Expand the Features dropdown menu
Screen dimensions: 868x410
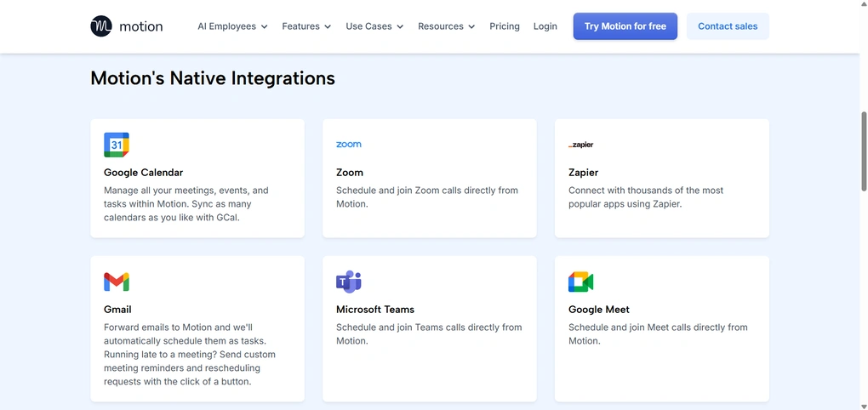coord(306,26)
